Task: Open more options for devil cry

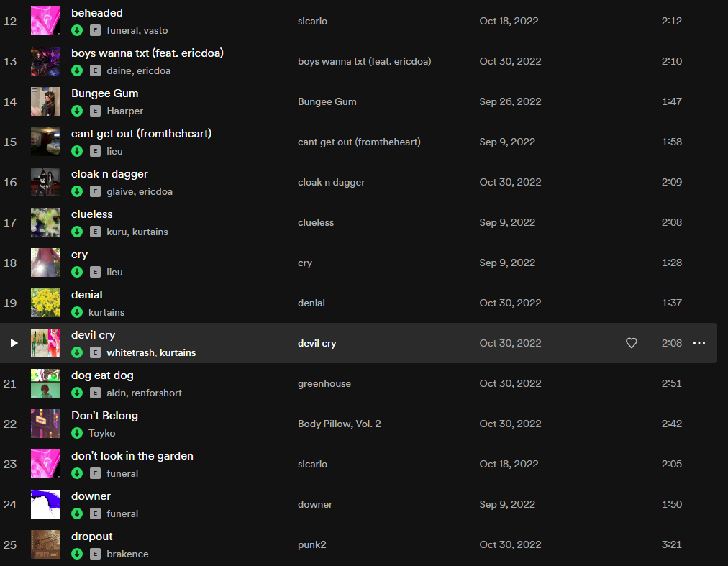Action: pos(699,343)
